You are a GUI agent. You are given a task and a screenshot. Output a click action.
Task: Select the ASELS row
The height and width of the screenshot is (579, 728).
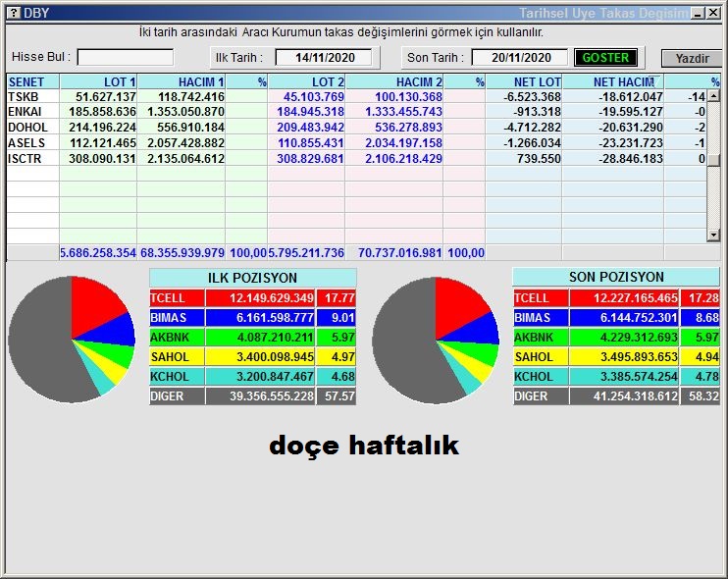point(356,143)
